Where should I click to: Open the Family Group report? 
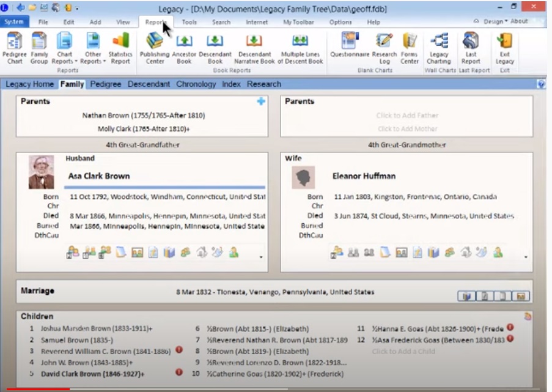coord(39,48)
